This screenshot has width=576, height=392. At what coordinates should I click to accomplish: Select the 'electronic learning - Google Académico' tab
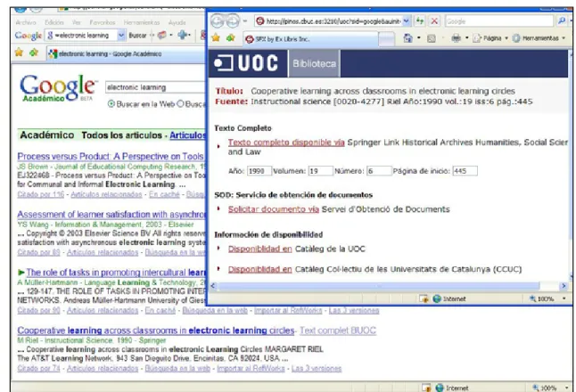(x=125, y=54)
